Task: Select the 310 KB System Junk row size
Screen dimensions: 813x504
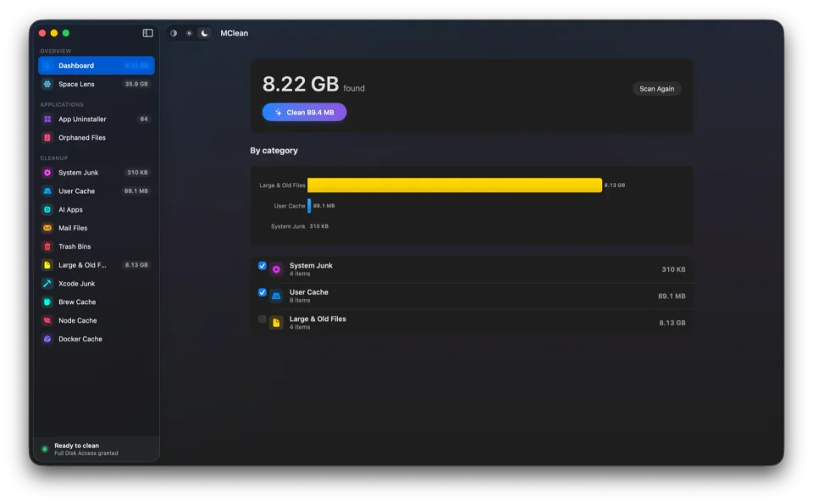Action: pos(673,269)
